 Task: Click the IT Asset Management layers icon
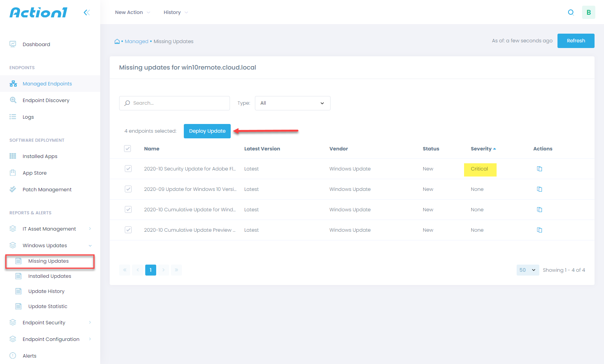(x=13, y=229)
